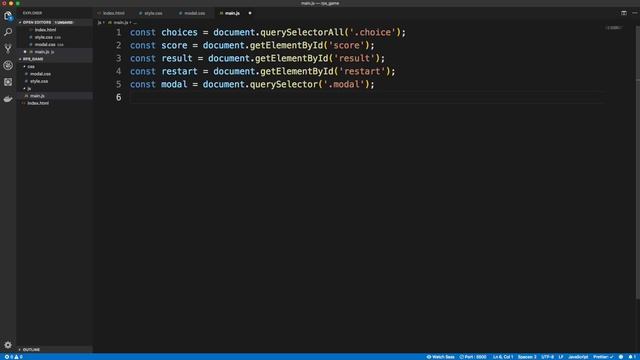The width and height of the screenshot is (640, 360).
Task: Click the notification bell in status bar
Action: tap(632, 357)
